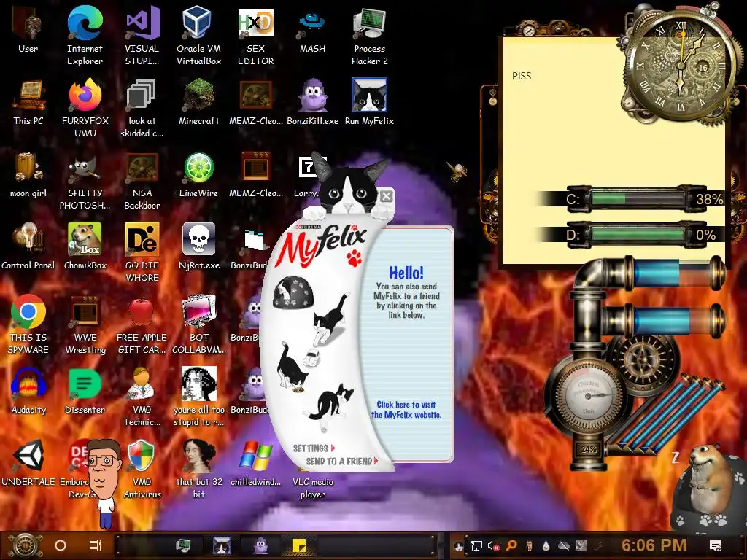Open FREE APPLE GIFT CAR... icon
This screenshot has width=747, height=560.
[x=142, y=312]
